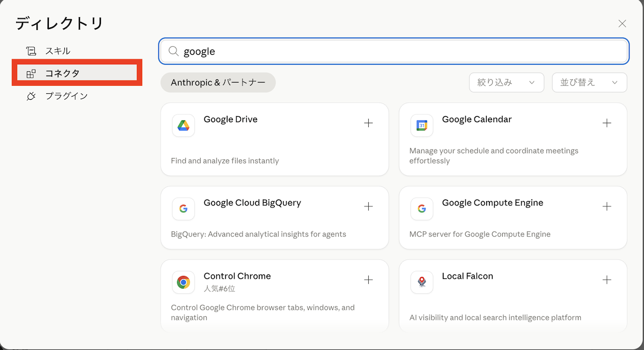This screenshot has width=644, height=350.
Task: Click the Google Drive logo icon
Action: point(184,125)
